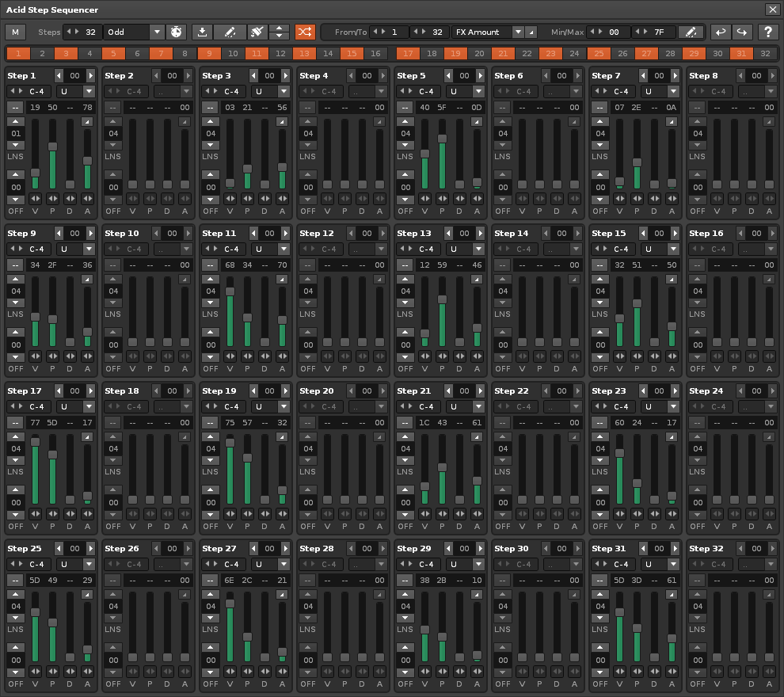Open the U dropdown in Step 1
Screen dimensions: 784x697
point(75,92)
